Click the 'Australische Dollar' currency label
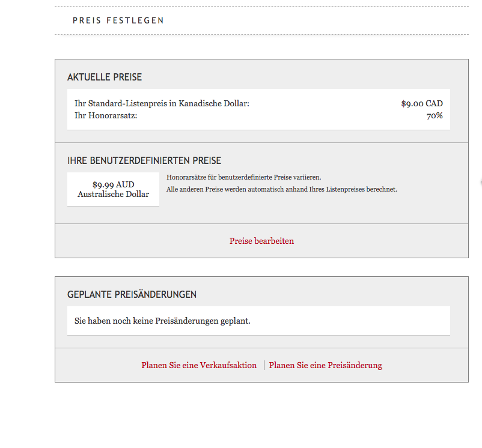The width and height of the screenshot is (482, 448). tap(113, 194)
